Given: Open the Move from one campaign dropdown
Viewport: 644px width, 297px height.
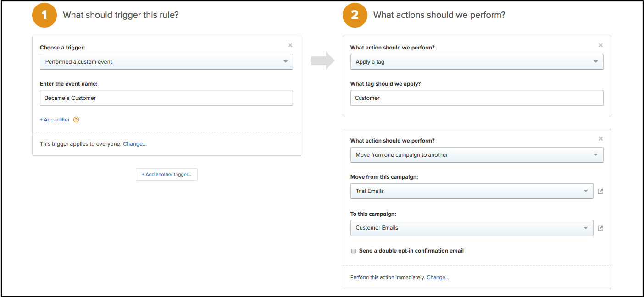Looking at the screenshot, I should pyautogui.click(x=477, y=155).
